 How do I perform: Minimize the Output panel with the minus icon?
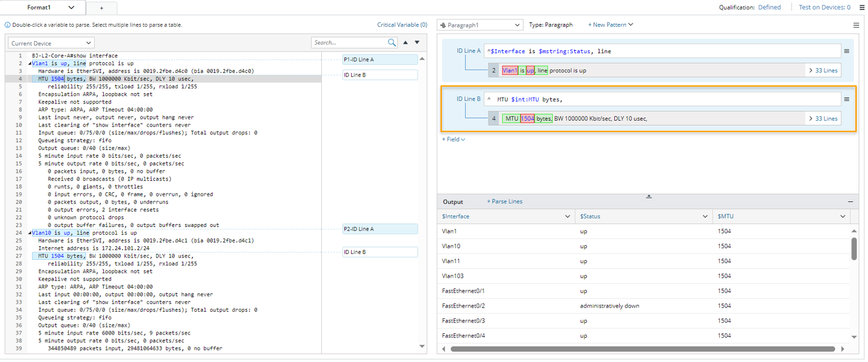point(851,202)
